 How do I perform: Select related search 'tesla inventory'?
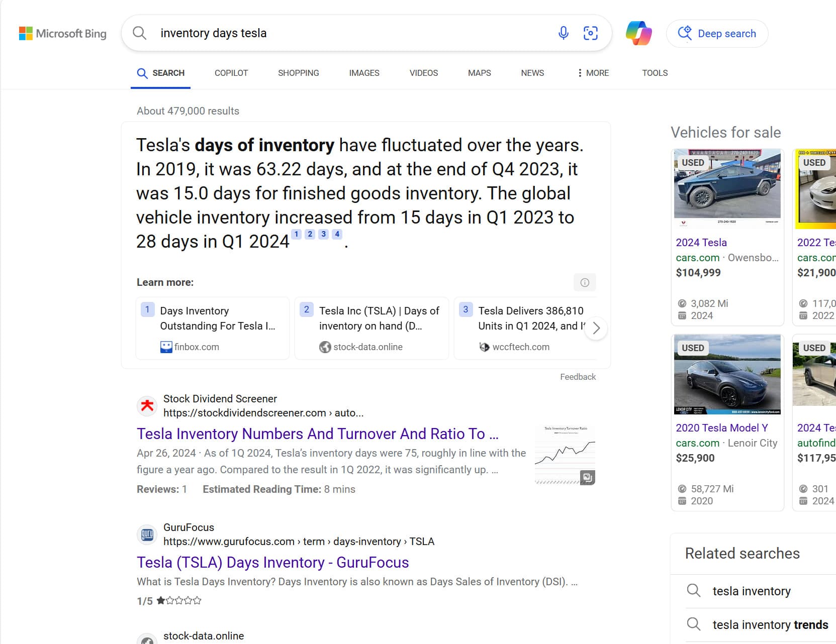752,591
